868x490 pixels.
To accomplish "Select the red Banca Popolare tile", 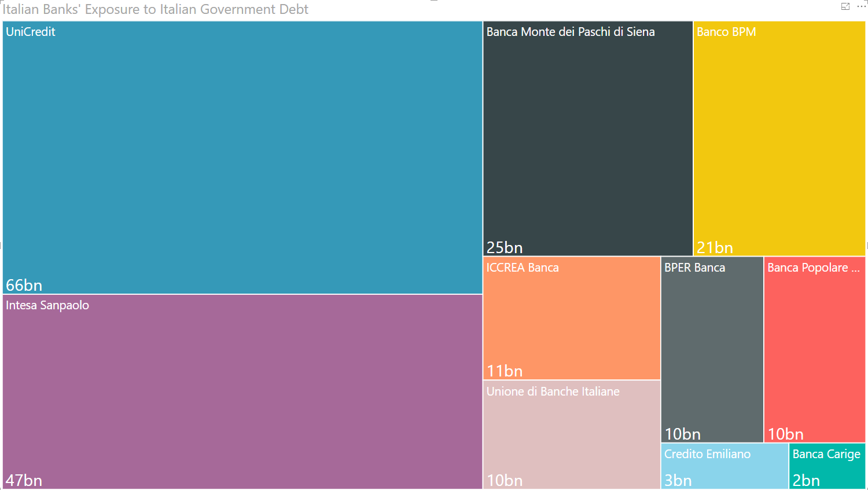I will [x=815, y=349].
